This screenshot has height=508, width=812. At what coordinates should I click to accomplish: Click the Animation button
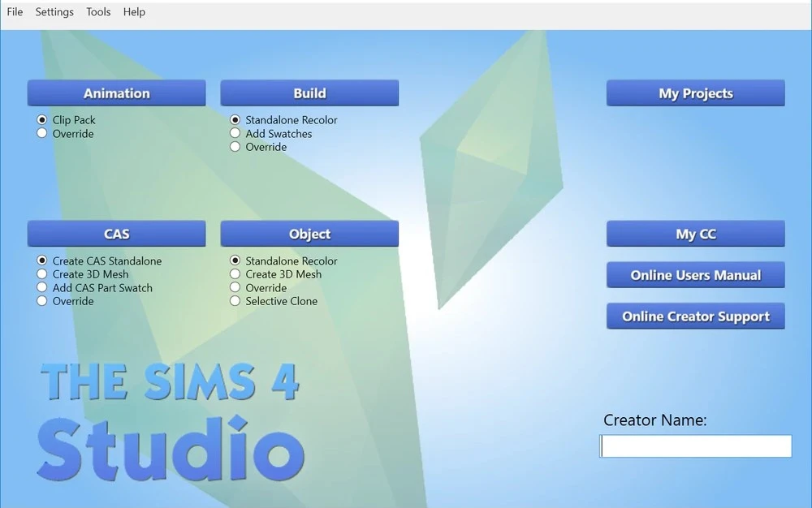pyautogui.click(x=116, y=93)
